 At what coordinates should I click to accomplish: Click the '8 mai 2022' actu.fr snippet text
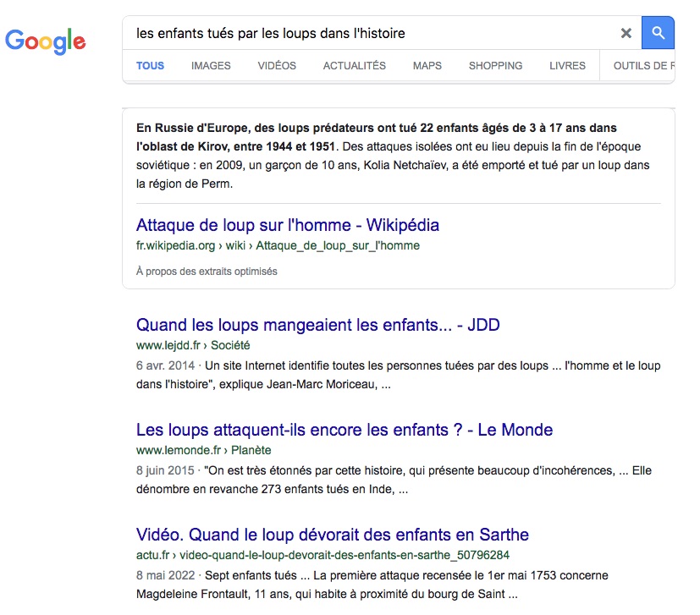[372, 585]
